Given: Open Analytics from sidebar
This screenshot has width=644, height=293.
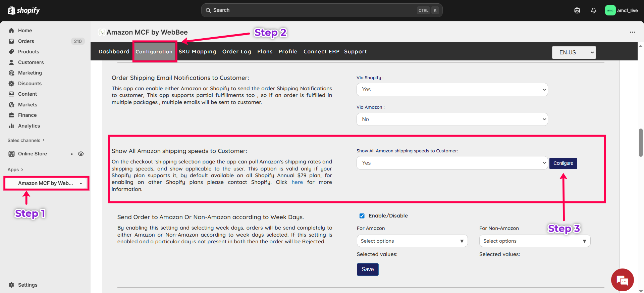Looking at the screenshot, I should coord(29,126).
